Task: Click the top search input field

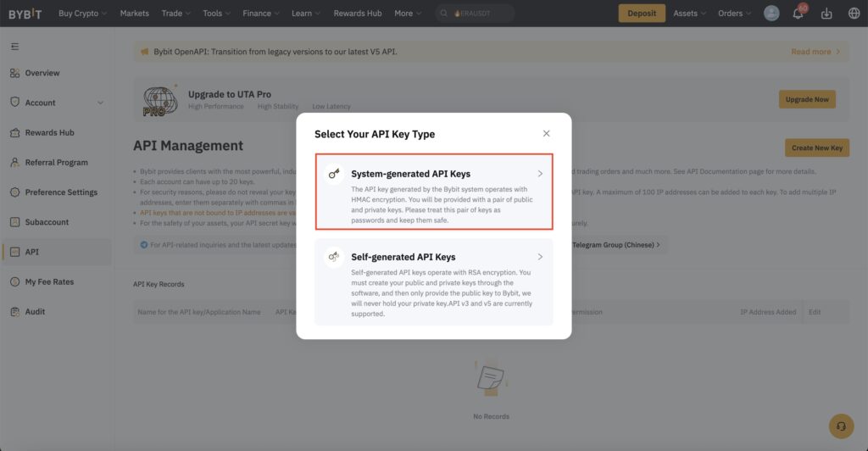Action: coord(475,14)
